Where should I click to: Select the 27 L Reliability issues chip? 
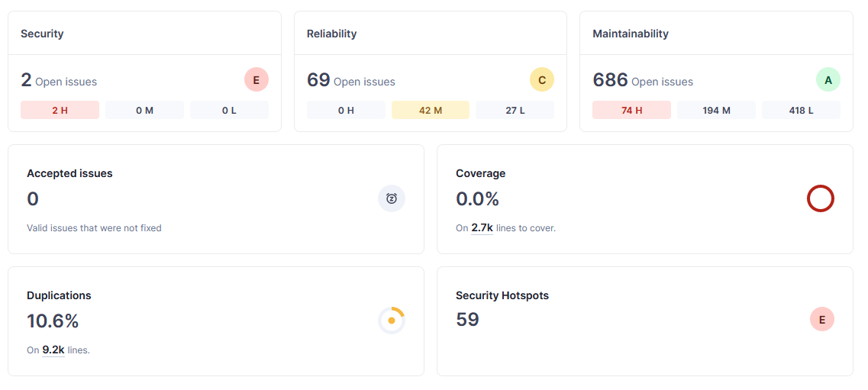[x=515, y=111]
